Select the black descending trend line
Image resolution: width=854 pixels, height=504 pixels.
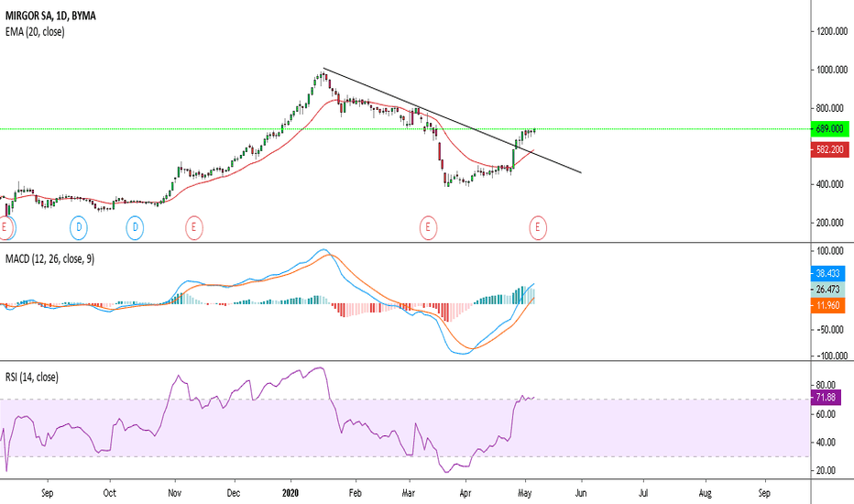[452, 120]
